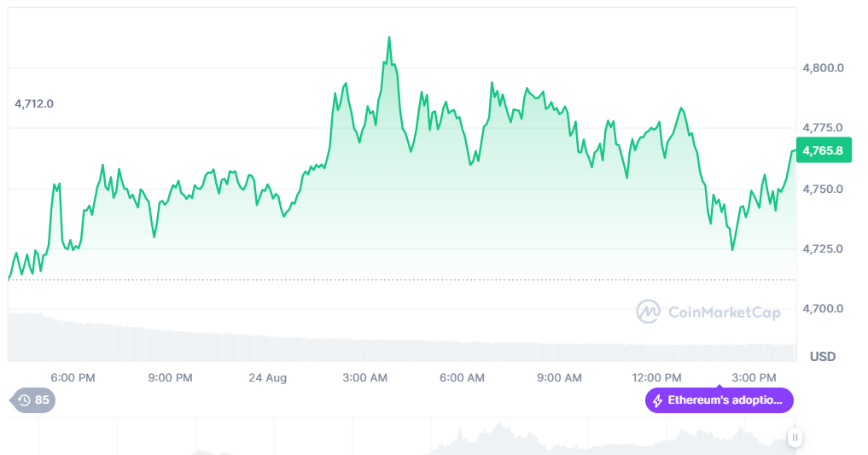Click the 4,725.0 price axis label

[x=823, y=248]
